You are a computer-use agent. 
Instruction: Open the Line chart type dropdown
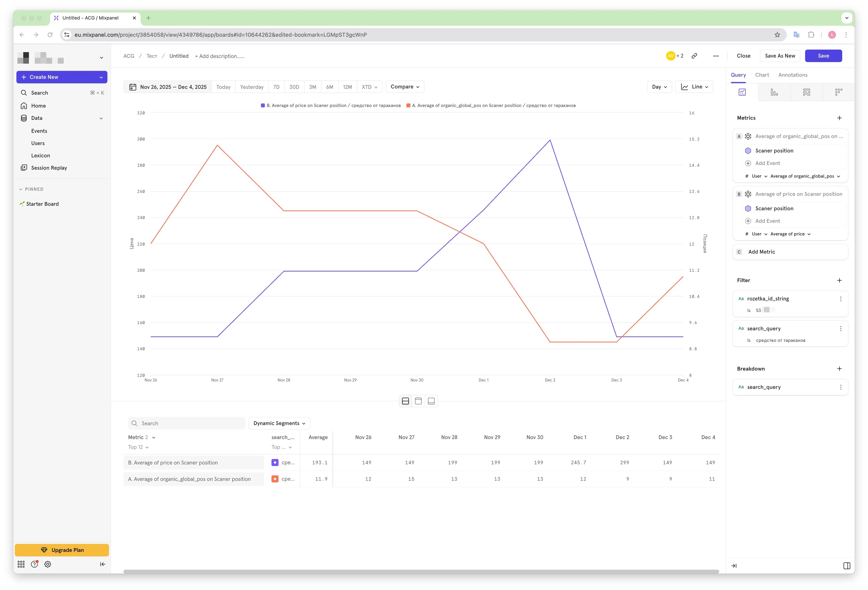coord(694,87)
